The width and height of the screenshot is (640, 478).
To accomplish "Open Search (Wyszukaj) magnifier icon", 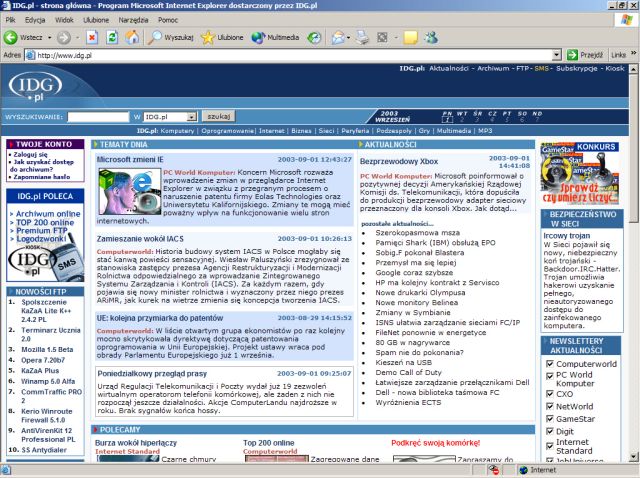I will click(x=154, y=38).
